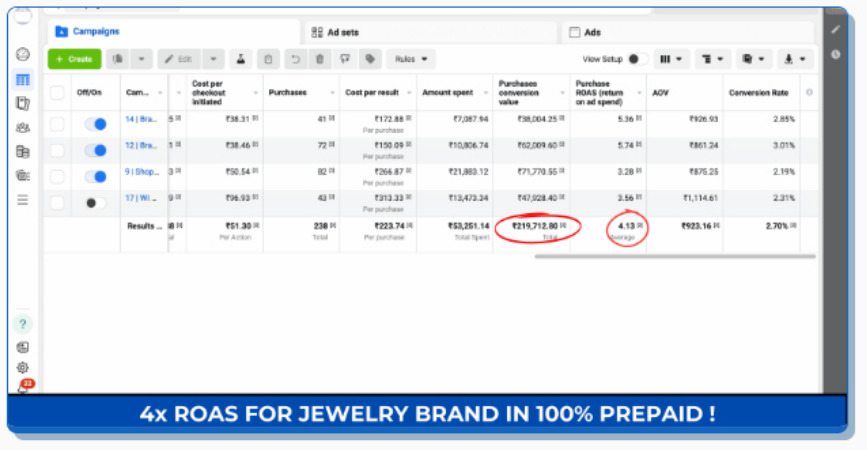Open the sidebar icon beneath the billing icon

[23, 175]
